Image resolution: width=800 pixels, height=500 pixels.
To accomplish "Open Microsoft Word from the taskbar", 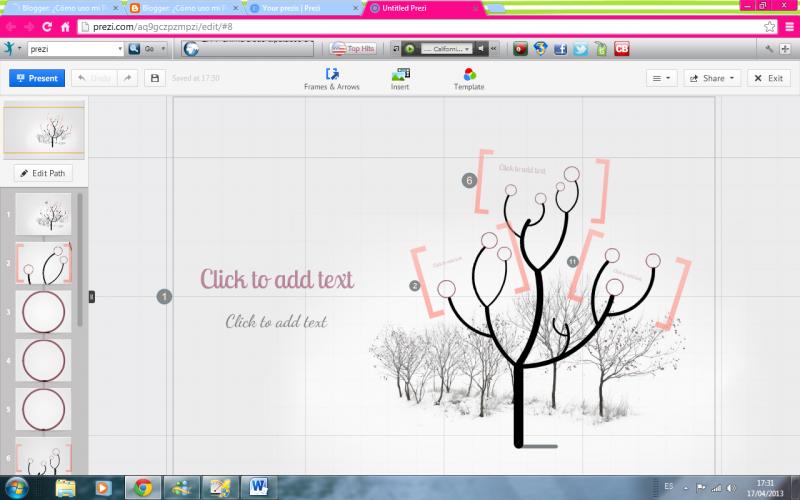I will 258,487.
